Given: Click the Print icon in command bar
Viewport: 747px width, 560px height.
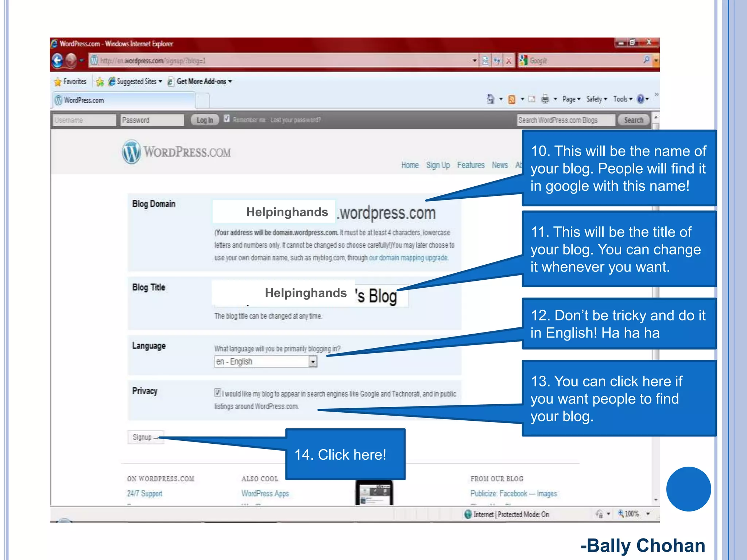Looking at the screenshot, I should [x=545, y=99].
